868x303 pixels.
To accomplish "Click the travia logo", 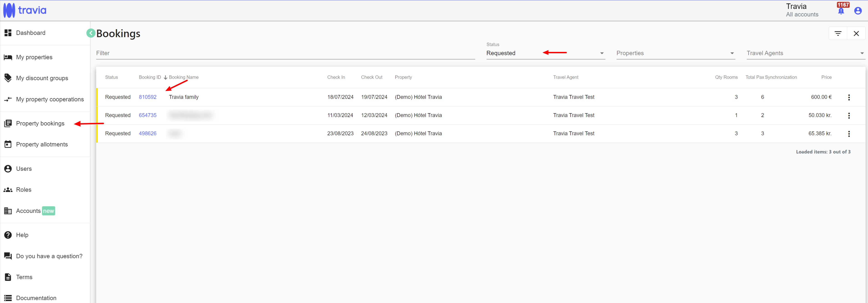I will pyautogui.click(x=25, y=10).
